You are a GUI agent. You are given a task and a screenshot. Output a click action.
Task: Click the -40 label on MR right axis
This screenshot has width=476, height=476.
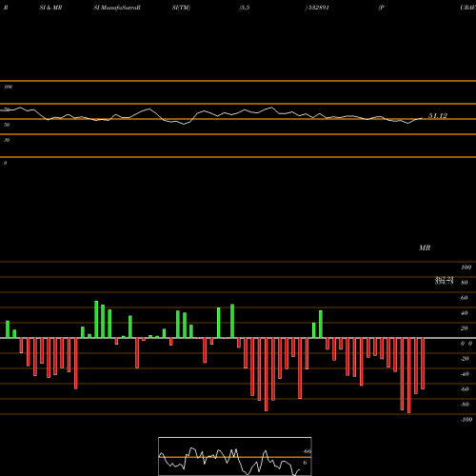click(465, 374)
